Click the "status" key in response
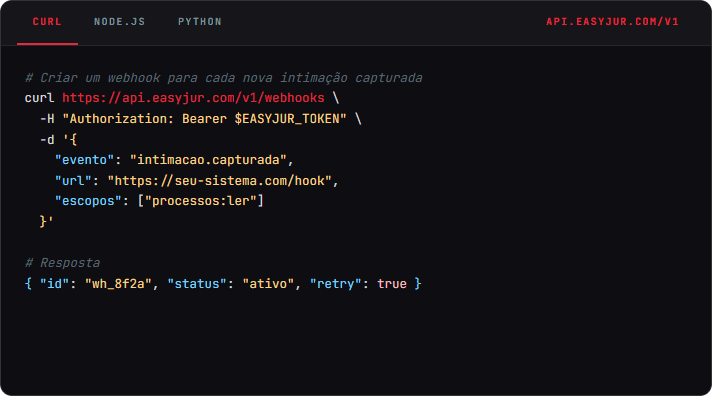This screenshot has width=712, height=396. click(x=197, y=284)
